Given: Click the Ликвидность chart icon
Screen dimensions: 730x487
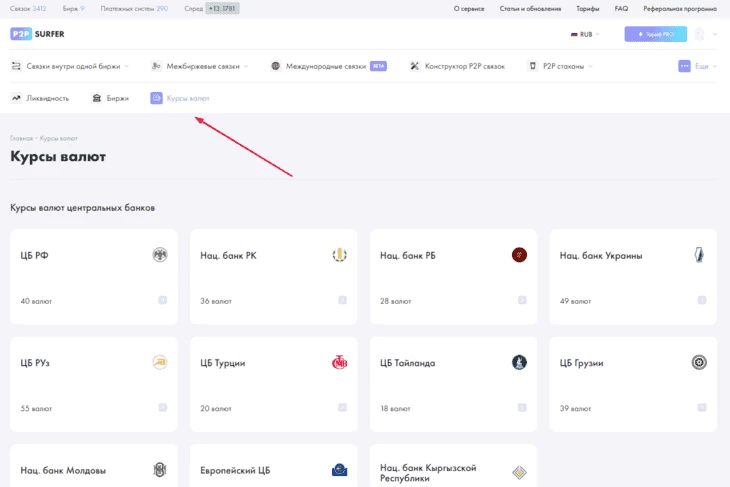Looking at the screenshot, I should coord(16,98).
